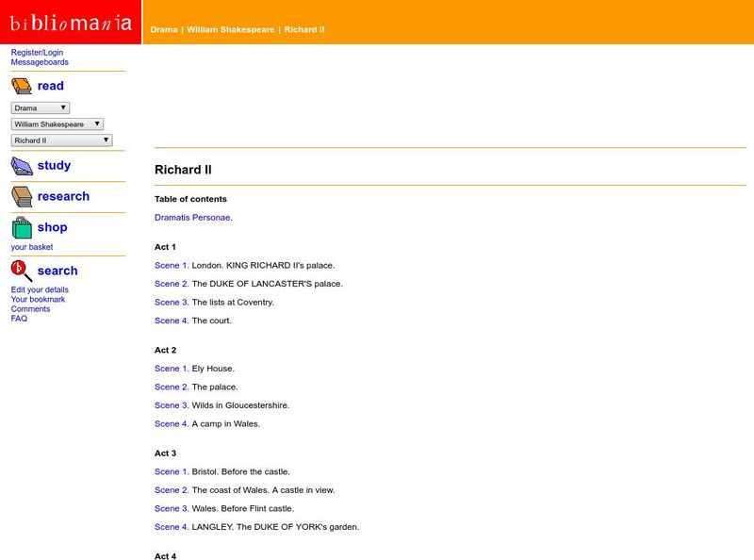View your basket
Image resolution: width=754 pixels, height=560 pixels.
(x=34, y=247)
